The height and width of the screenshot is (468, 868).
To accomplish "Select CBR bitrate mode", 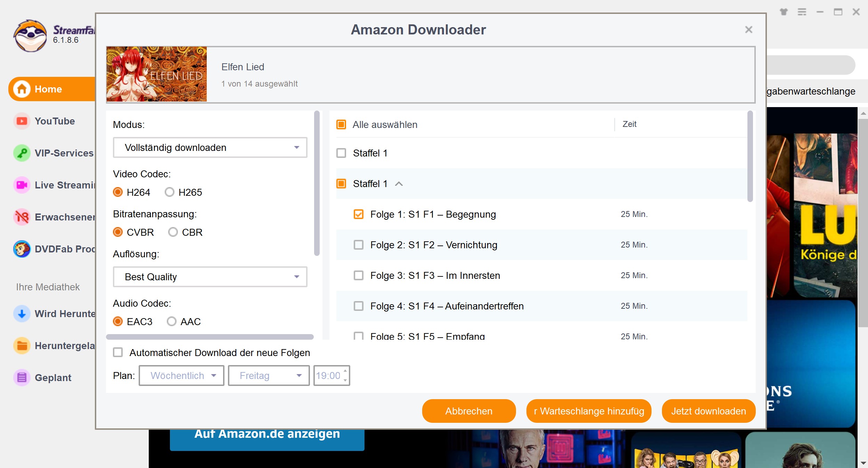I will point(173,232).
